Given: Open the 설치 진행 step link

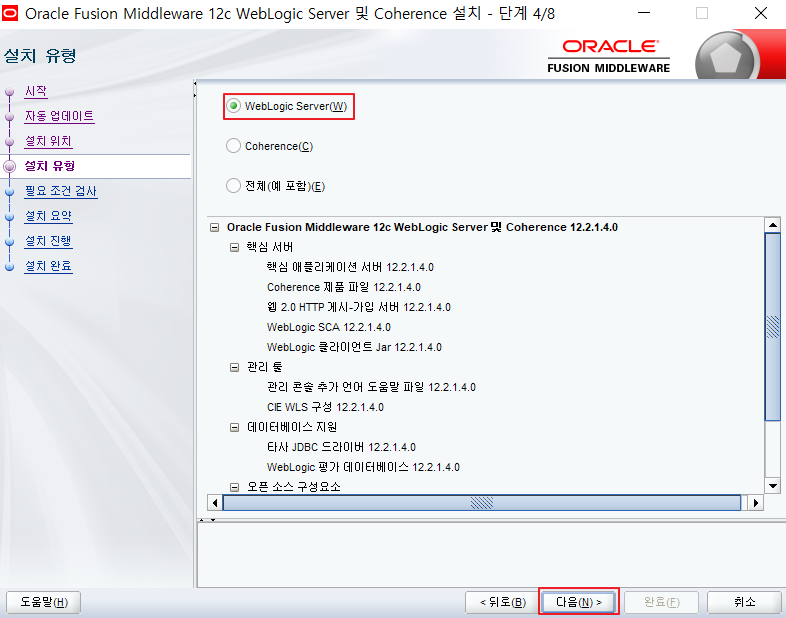Looking at the screenshot, I should (48, 241).
